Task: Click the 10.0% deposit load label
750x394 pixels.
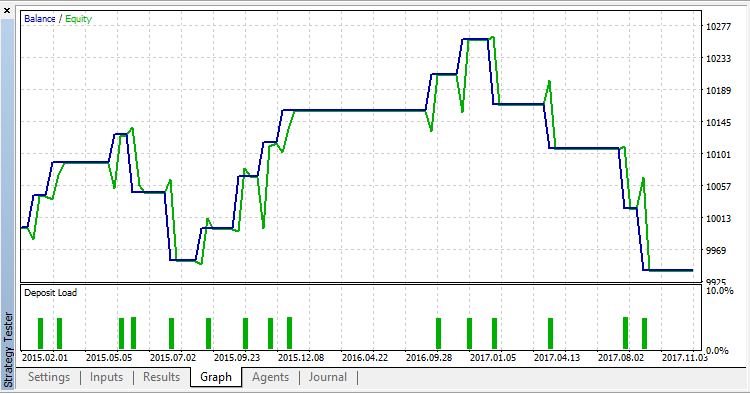Action: (x=719, y=291)
